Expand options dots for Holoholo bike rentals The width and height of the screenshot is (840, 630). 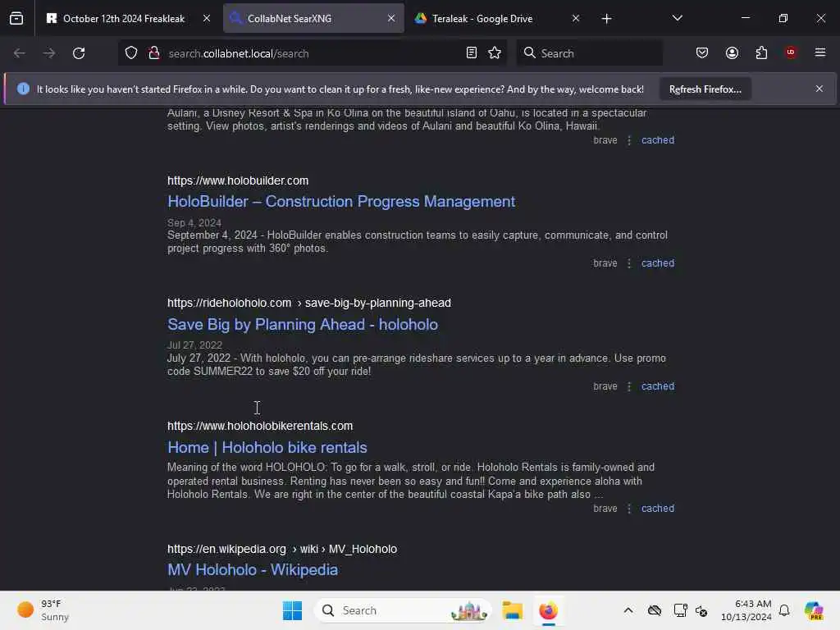pos(629,509)
